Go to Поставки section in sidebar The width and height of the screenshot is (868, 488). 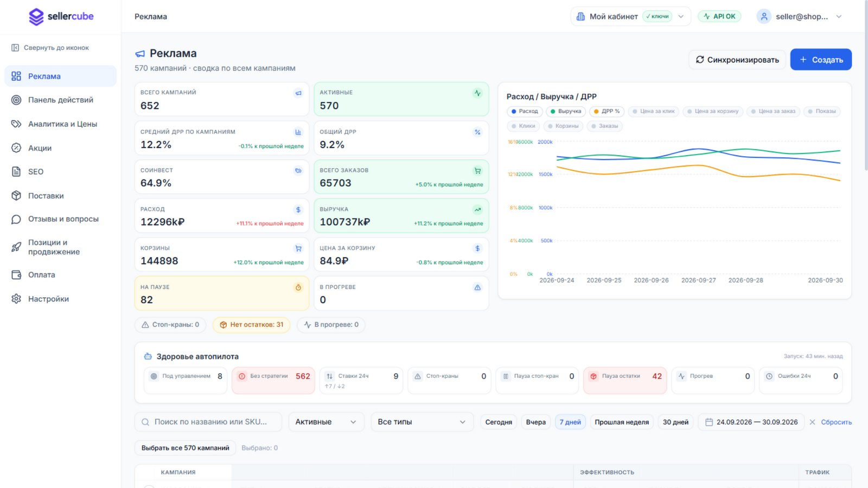click(x=60, y=196)
